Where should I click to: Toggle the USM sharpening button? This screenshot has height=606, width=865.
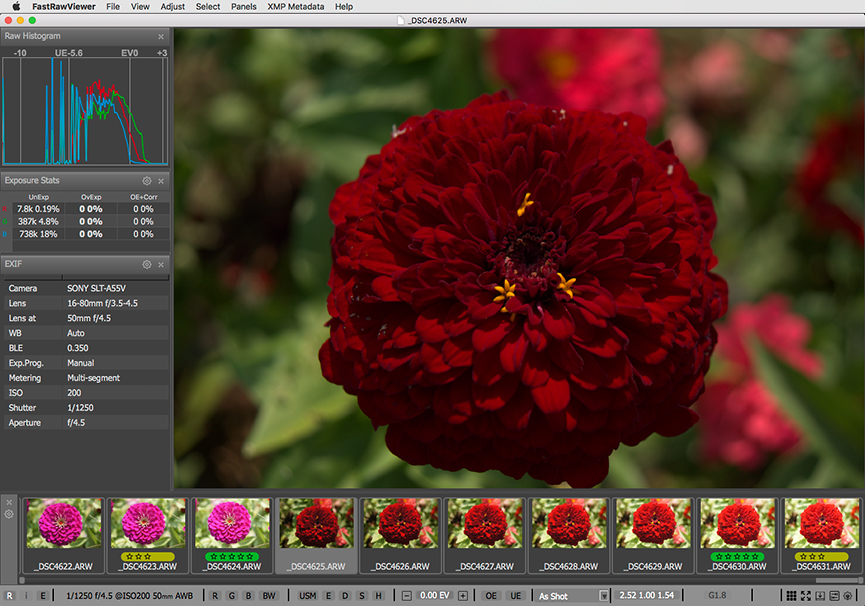point(307,596)
